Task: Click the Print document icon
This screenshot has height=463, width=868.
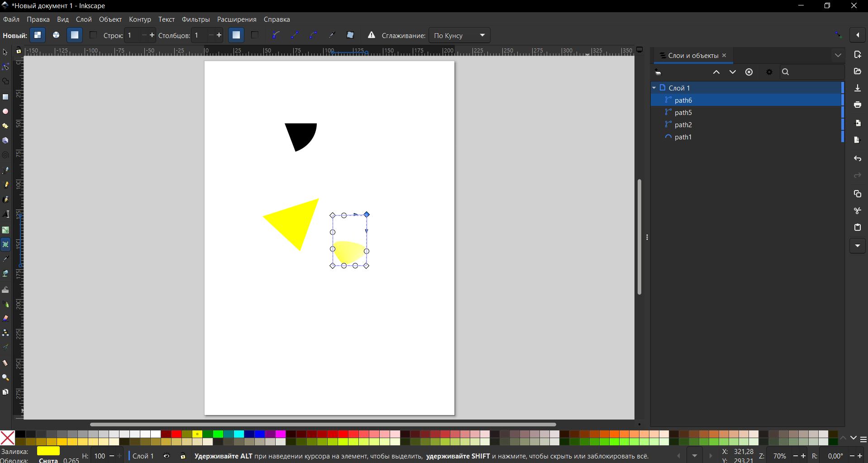Action: (x=858, y=105)
